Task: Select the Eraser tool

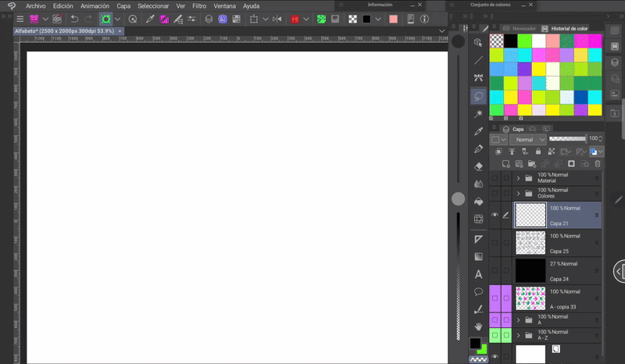Action: (478, 166)
